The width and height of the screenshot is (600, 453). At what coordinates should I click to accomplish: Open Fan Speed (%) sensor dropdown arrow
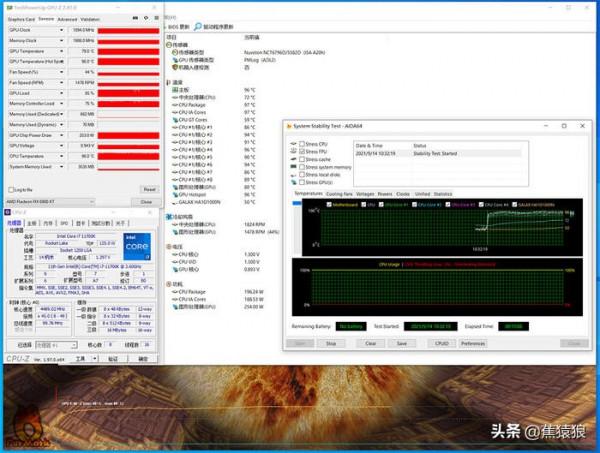61,72
